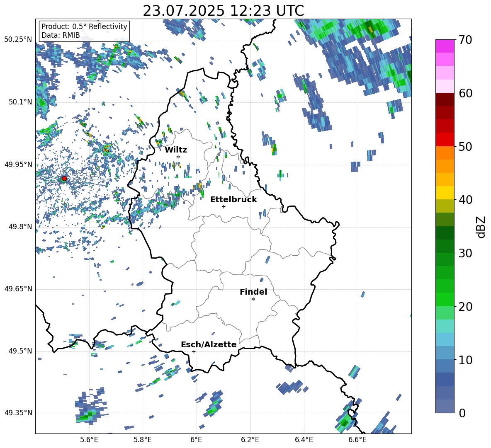Viewport: 491px width, 448px height.
Task: Click the 5.8°E longitude label
Action: [x=143, y=440]
